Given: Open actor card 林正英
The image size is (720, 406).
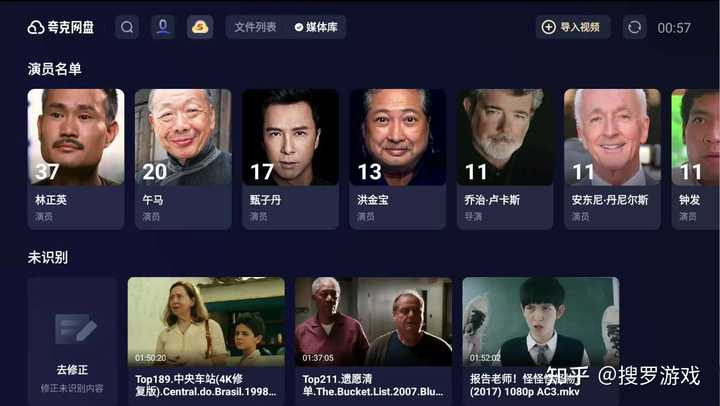Looking at the screenshot, I should 76,159.
